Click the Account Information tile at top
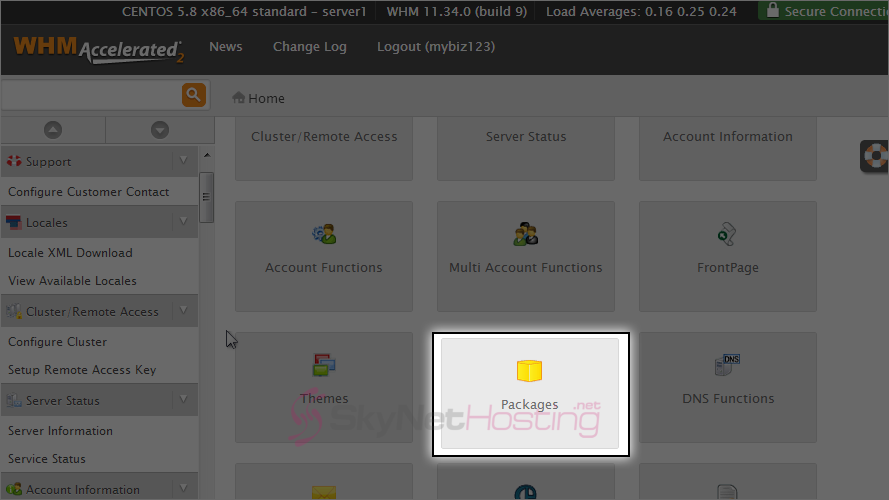 (x=727, y=149)
